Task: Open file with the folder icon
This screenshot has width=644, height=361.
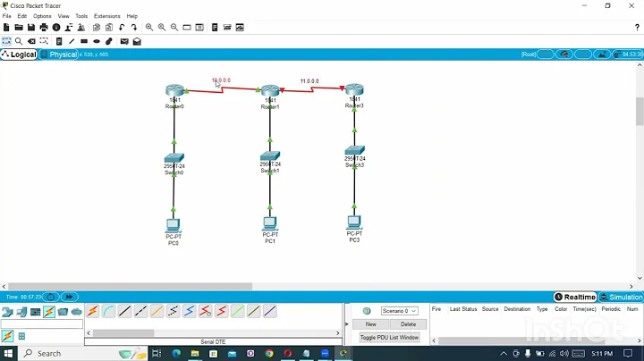Action: [19, 28]
